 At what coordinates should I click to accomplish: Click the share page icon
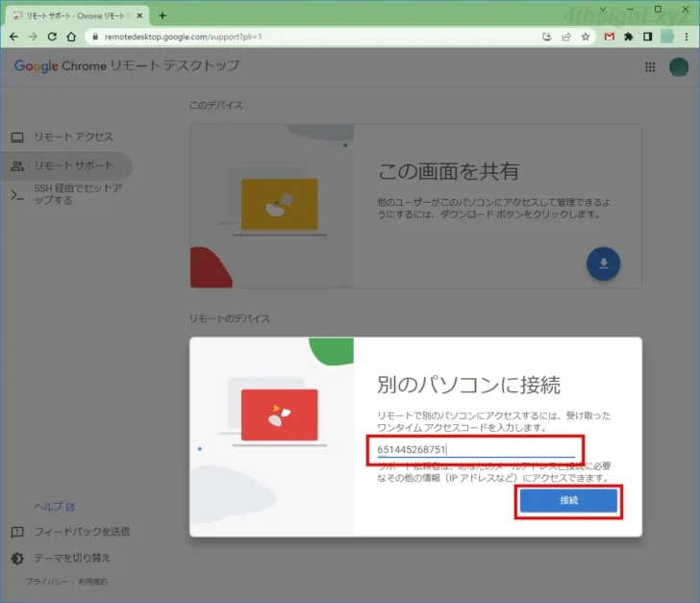coord(566,37)
